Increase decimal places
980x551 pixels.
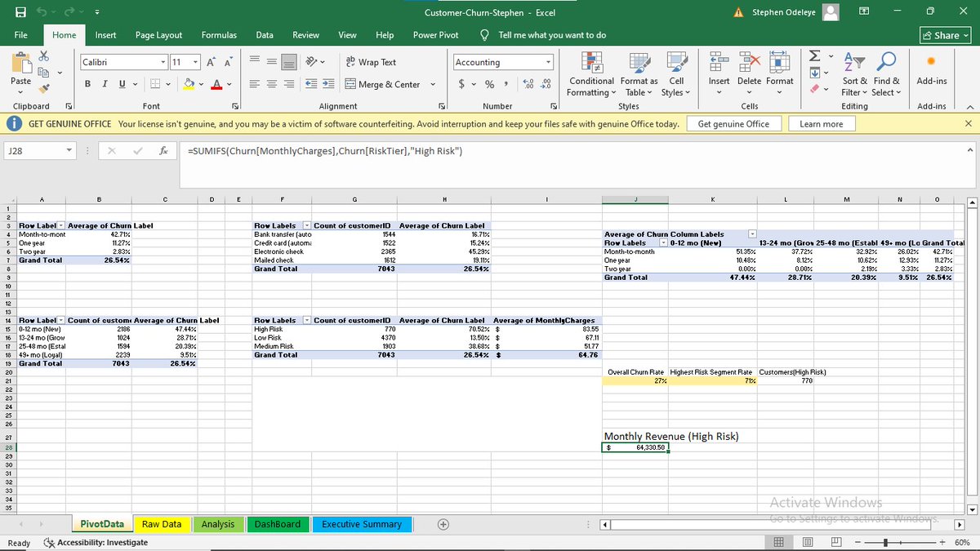pyautogui.click(x=528, y=84)
